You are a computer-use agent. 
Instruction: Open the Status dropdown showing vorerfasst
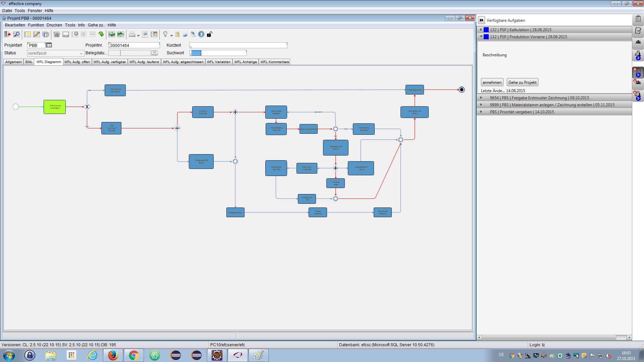pos(55,53)
